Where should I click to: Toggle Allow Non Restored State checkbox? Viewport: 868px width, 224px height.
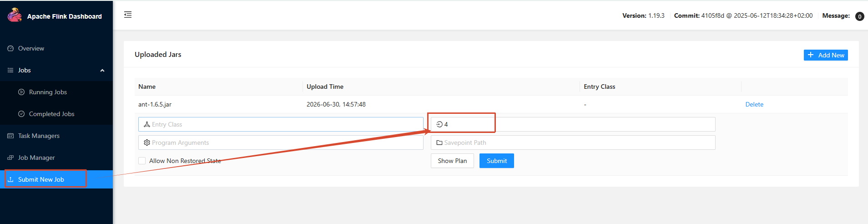(142, 161)
